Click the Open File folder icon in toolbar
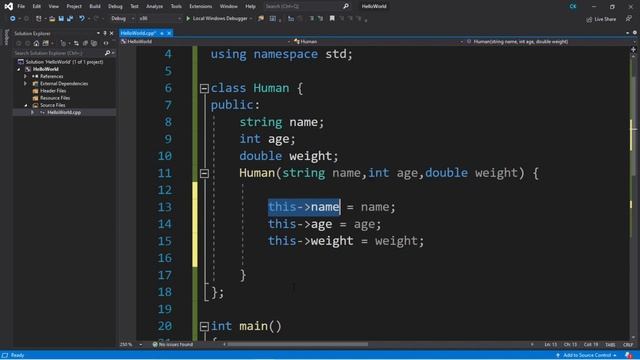The height and width of the screenshot is (360, 640). (x=52, y=19)
